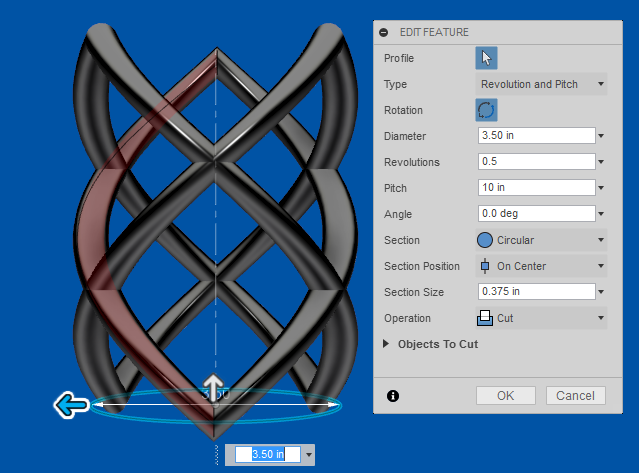
Task: Open the Operation dropdown showing Cut
Action: [541, 318]
